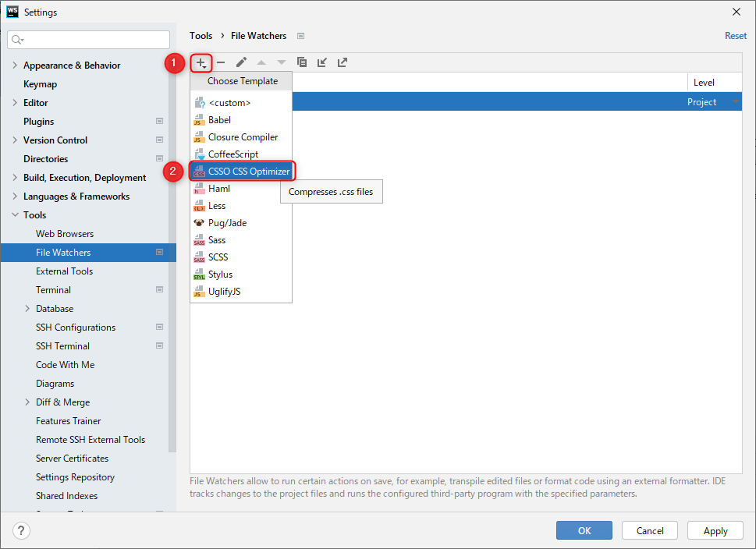The height and width of the screenshot is (549, 756).
Task: Click the Tools breadcrumb
Action: [x=201, y=36]
